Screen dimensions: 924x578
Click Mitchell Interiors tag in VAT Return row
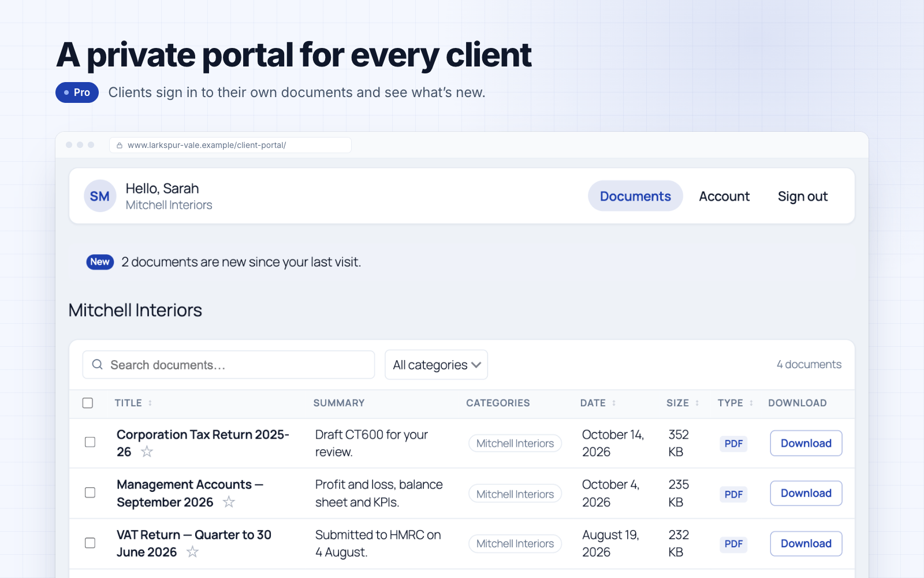pos(515,543)
